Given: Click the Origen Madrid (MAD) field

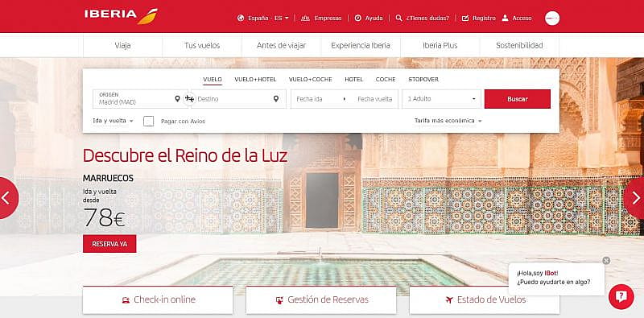Looking at the screenshot, I should tap(140, 99).
